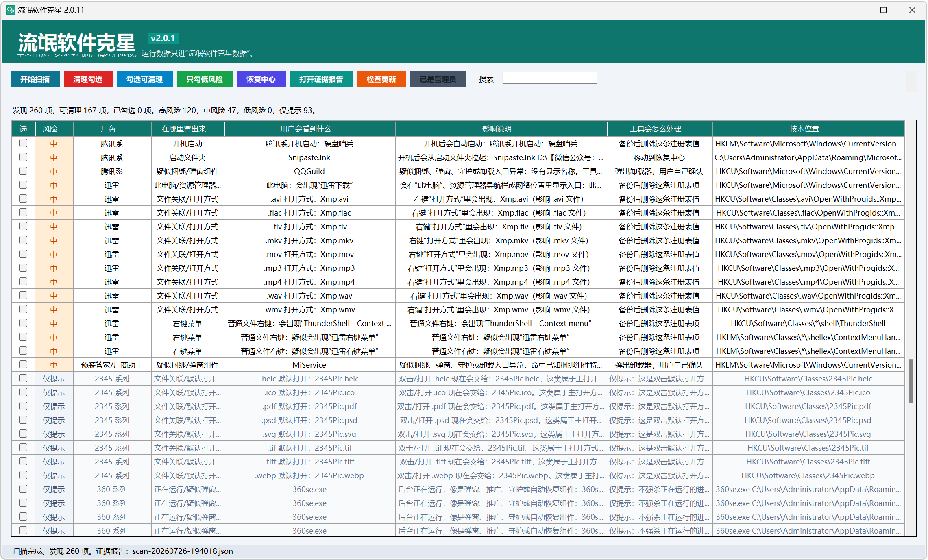Click the HKCU\Software\Classes\2345Pic.webp path cell

tap(808, 476)
